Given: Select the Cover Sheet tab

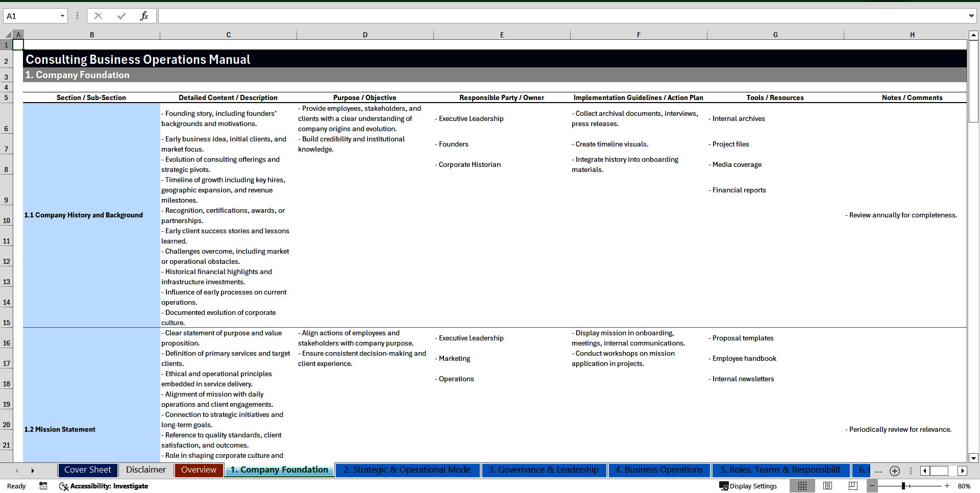Looking at the screenshot, I should pos(87,470).
